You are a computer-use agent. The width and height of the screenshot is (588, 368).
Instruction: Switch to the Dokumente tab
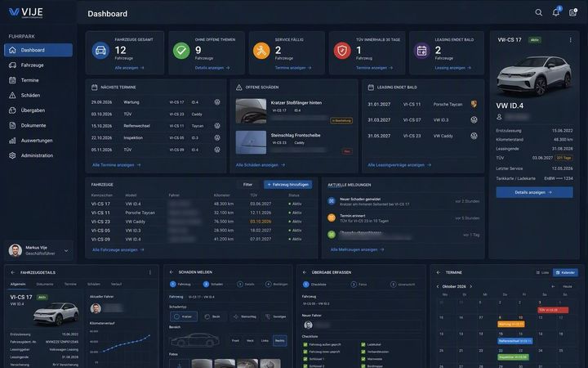point(45,285)
